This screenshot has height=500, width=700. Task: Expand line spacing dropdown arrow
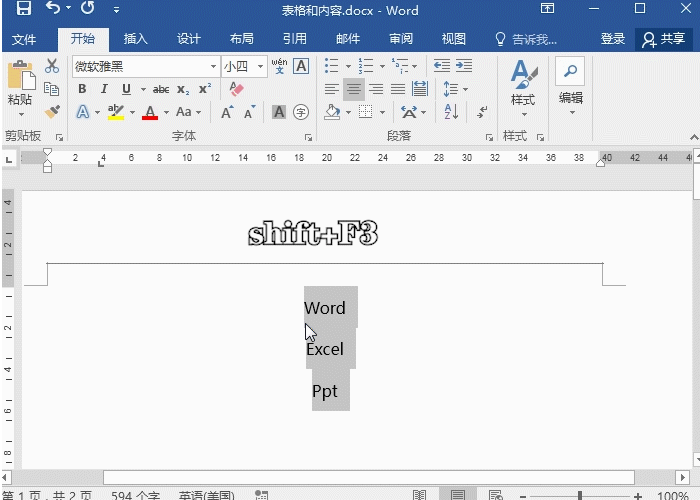tap(466, 89)
